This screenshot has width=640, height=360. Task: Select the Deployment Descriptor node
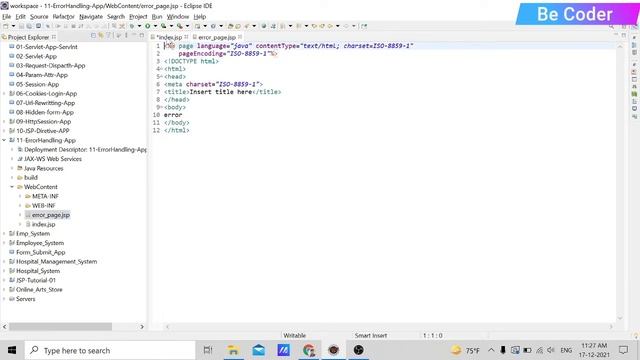pyautogui.click(x=85, y=150)
